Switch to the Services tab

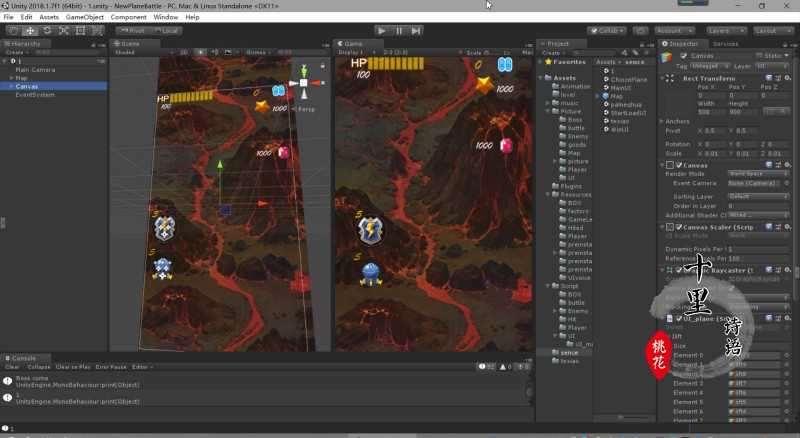pyautogui.click(x=726, y=44)
